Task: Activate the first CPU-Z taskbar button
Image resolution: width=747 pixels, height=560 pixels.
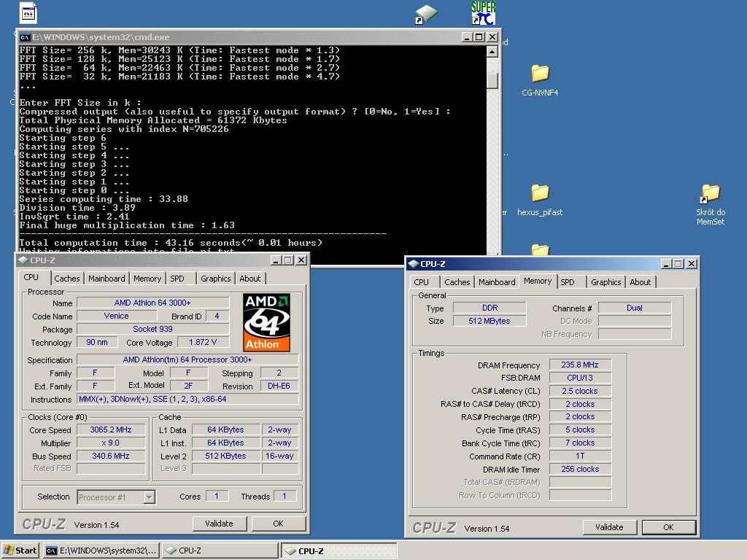Action: click(x=220, y=551)
